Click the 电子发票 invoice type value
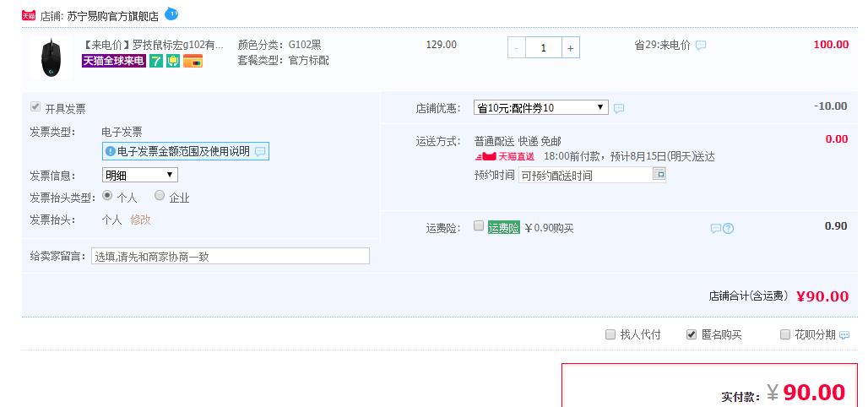 (x=122, y=132)
